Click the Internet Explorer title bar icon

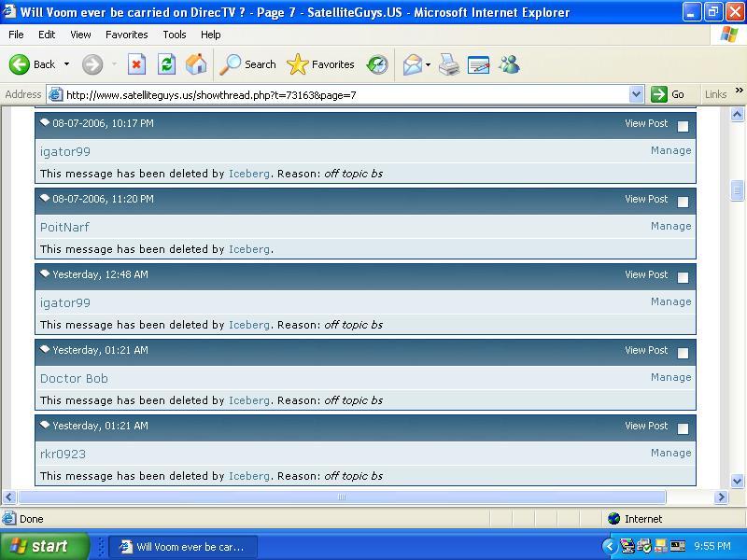[x=9, y=10]
